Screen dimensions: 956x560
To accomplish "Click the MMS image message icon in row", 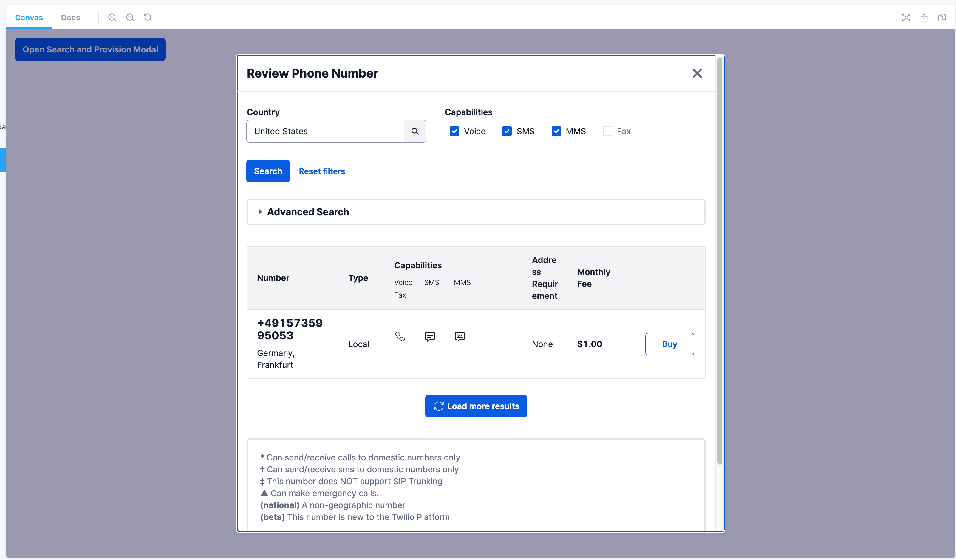I will pyautogui.click(x=460, y=337).
